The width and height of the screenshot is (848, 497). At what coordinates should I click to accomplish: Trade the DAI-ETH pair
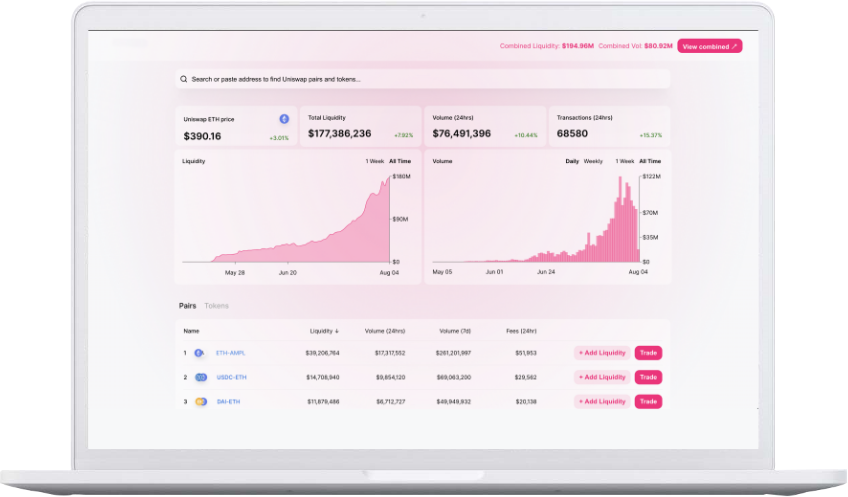(648, 402)
